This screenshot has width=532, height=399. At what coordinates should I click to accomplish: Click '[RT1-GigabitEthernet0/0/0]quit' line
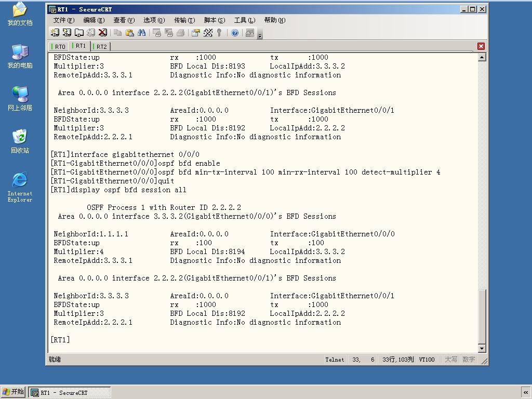coord(112,181)
